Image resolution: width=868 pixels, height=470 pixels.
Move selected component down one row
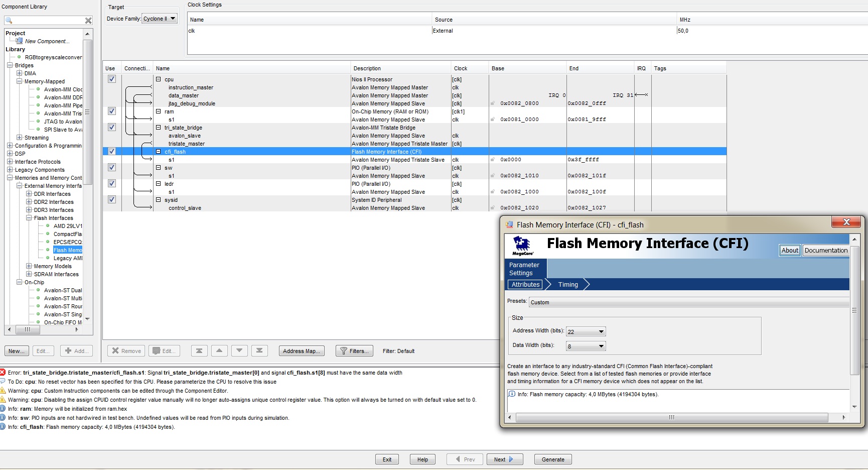point(239,350)
